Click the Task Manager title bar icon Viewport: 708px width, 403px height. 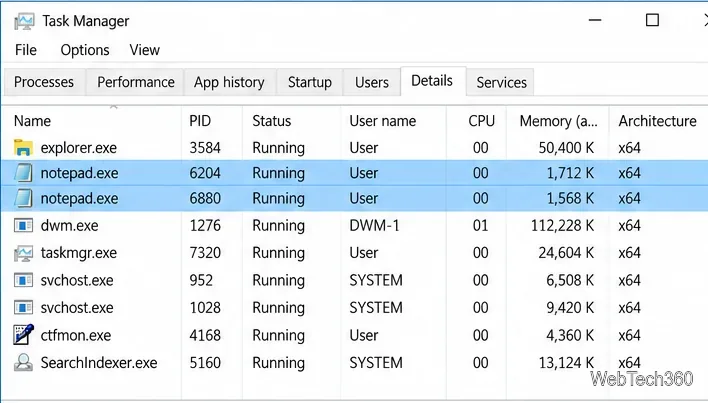(x=24, y=21)
